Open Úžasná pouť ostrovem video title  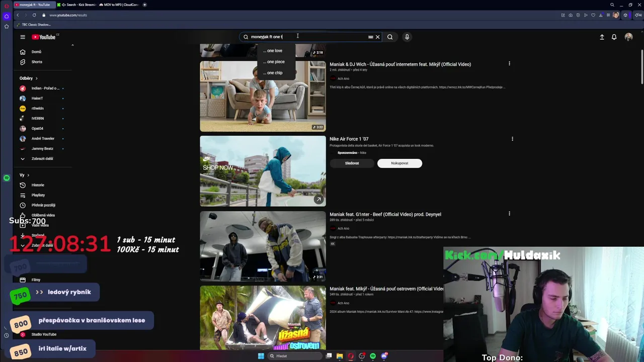(386, 289)
